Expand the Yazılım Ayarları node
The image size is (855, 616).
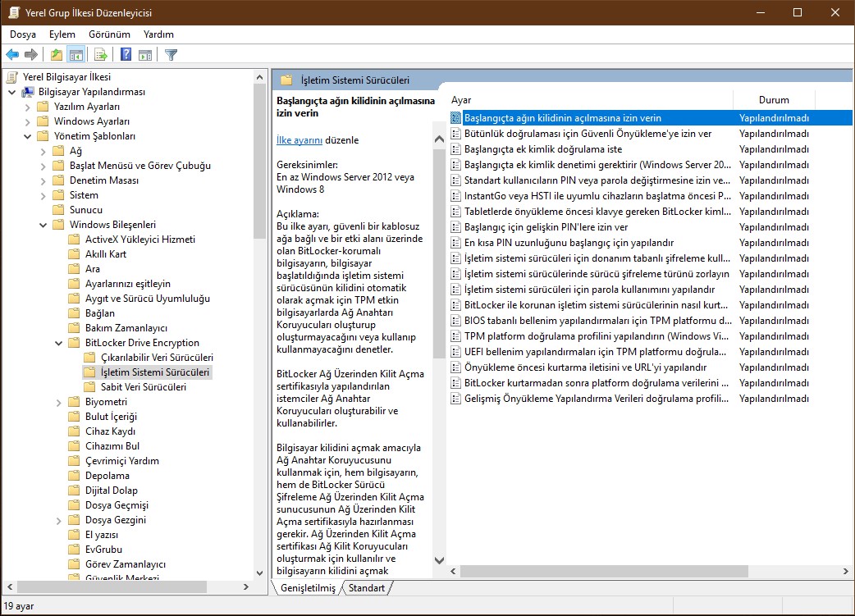pos(28,107)
